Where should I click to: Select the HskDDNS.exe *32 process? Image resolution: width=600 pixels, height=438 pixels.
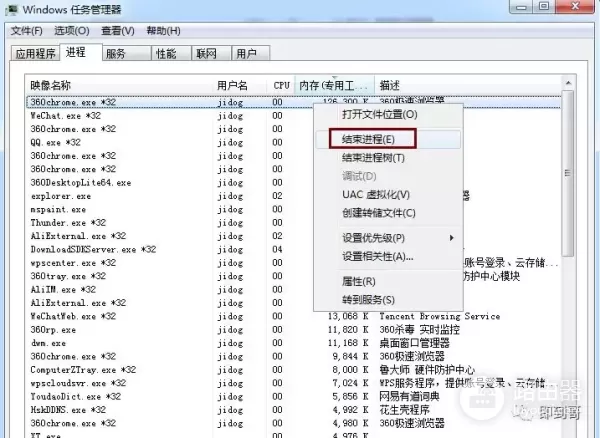click(68, 410)
